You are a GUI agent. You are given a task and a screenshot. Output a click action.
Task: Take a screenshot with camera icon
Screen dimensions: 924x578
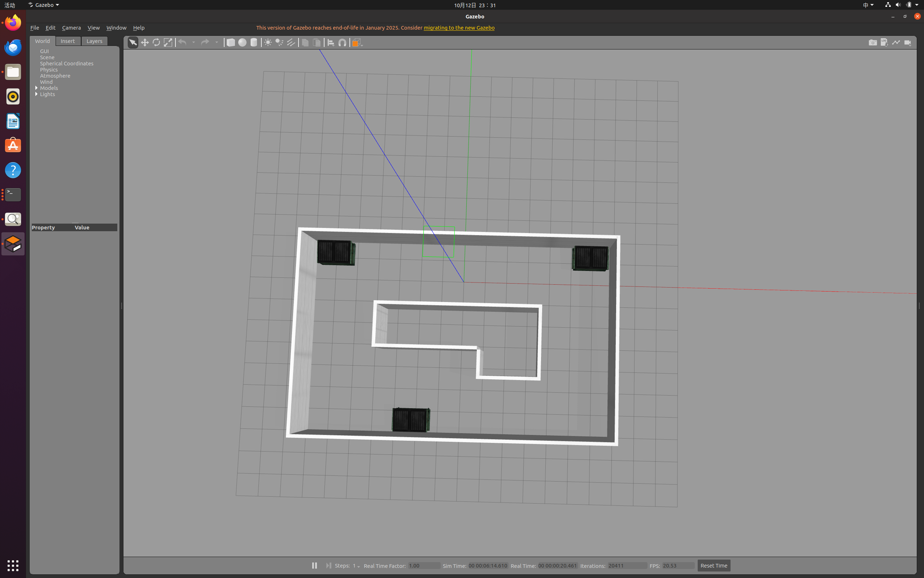point(872,42)
